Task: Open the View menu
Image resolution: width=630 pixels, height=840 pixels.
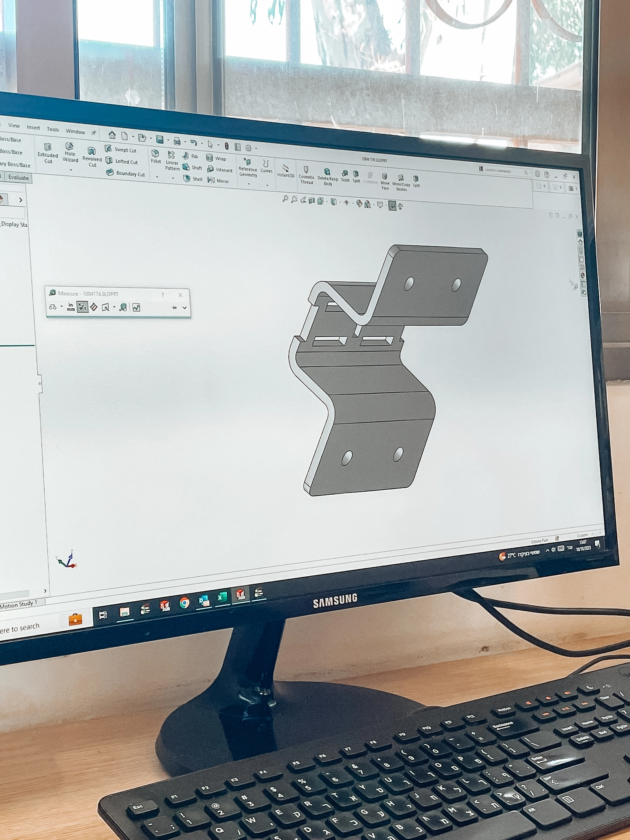Action: (x=14, y=126)
